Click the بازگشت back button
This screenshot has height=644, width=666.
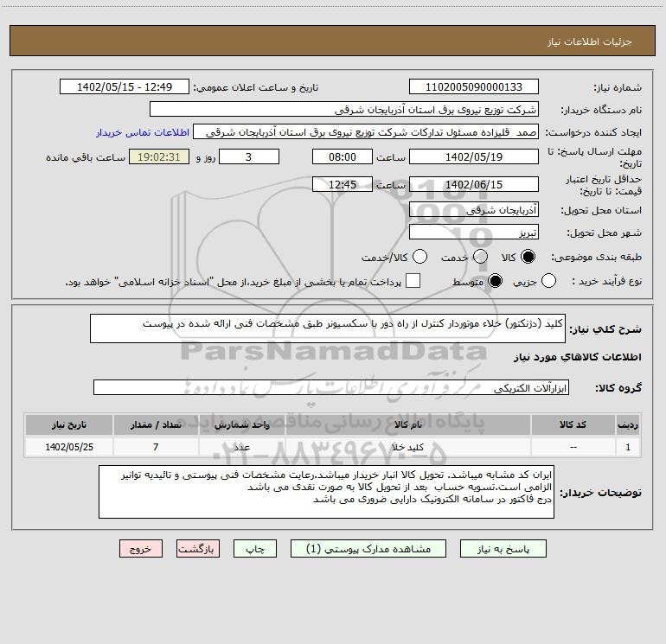pos(198,549)
